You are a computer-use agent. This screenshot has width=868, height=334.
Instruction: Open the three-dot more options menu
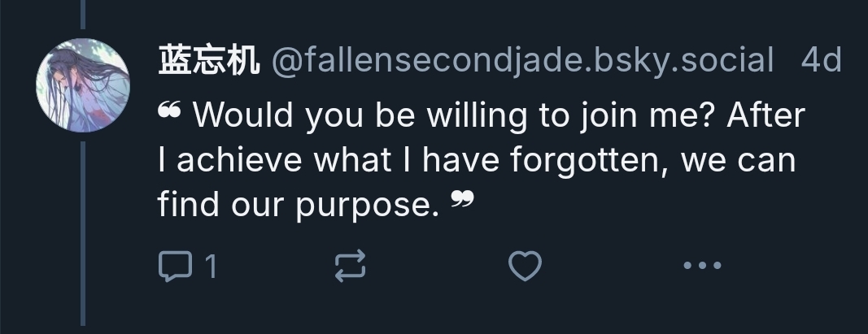(701, 266)
